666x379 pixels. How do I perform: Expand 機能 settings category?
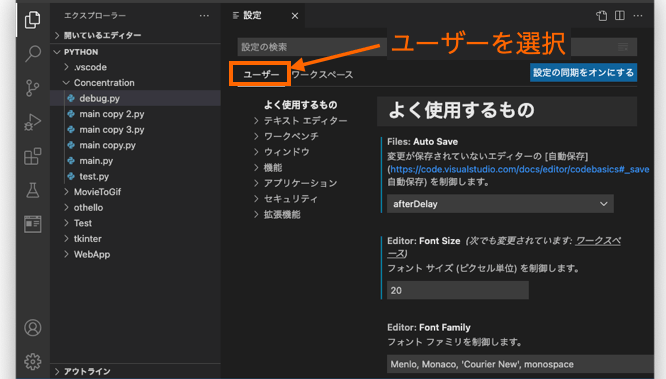tap(268, 168)
